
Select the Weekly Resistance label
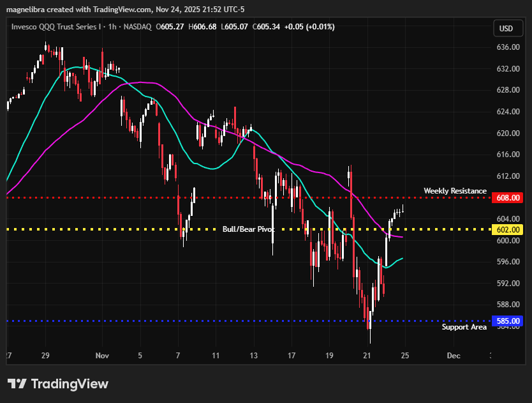click(x=455, y=191)
